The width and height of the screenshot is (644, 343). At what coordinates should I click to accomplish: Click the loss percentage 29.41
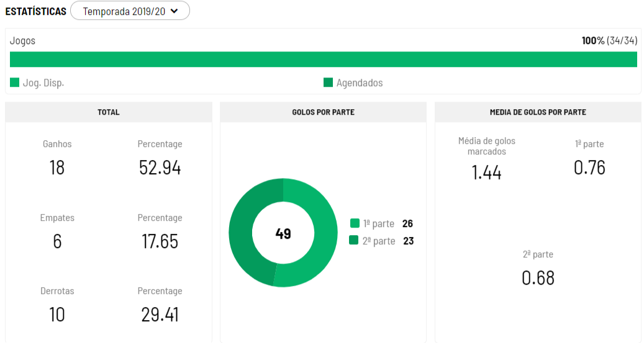click(160, 314)
